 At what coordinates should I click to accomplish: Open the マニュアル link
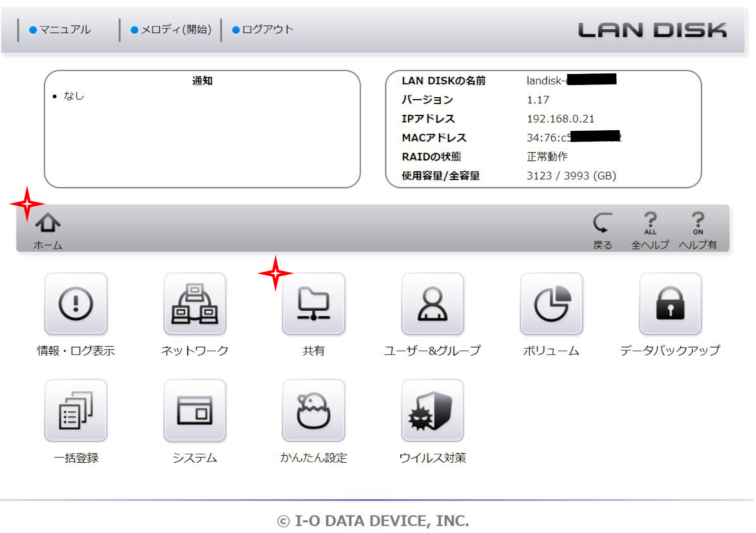point(60,30)
